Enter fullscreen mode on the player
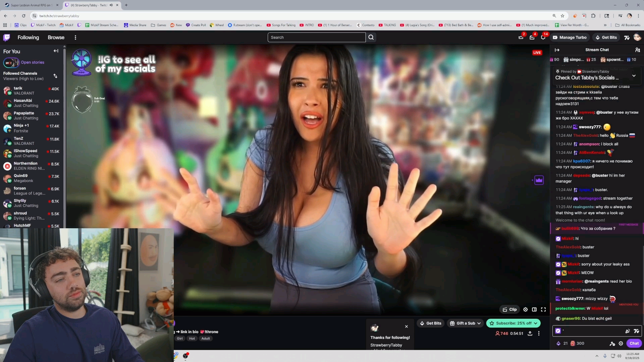The image size is (644, 362). click(x=543, y=309)
